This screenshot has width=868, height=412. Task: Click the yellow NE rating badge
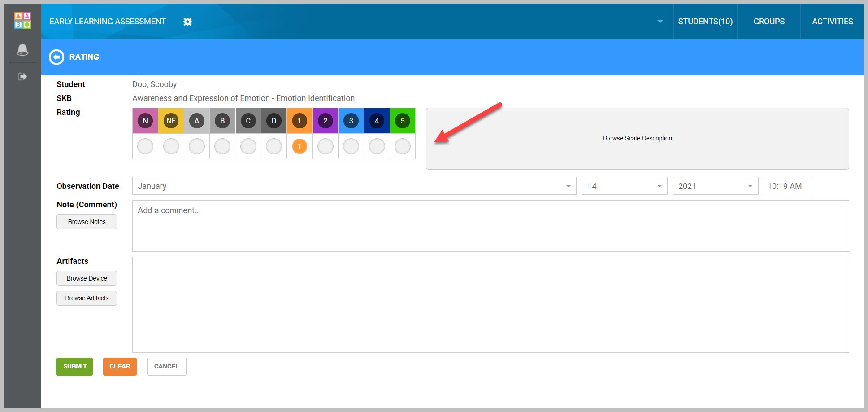click(x=171, y=121)
